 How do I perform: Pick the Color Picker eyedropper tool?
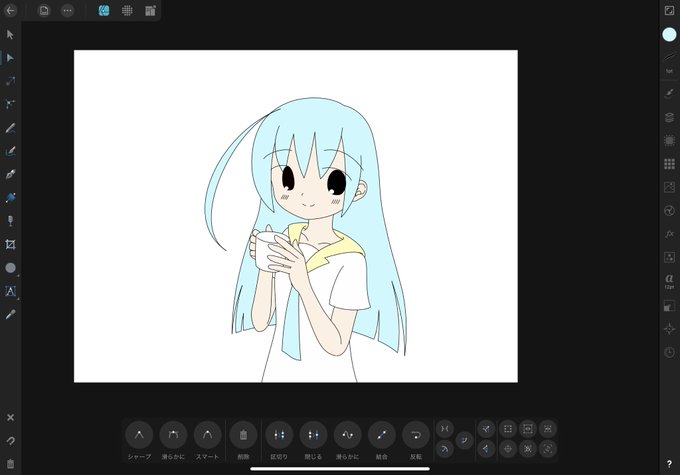[x=10, y=314]
